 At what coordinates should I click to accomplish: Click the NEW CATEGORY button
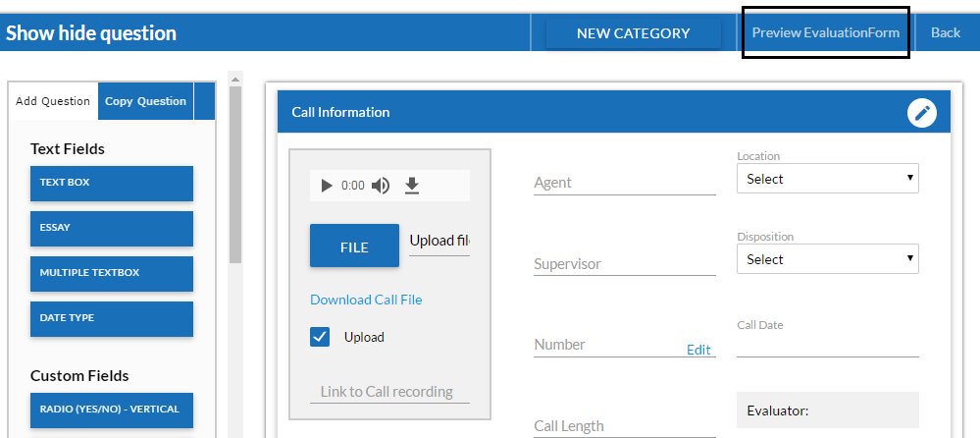(x=633, y=33)
